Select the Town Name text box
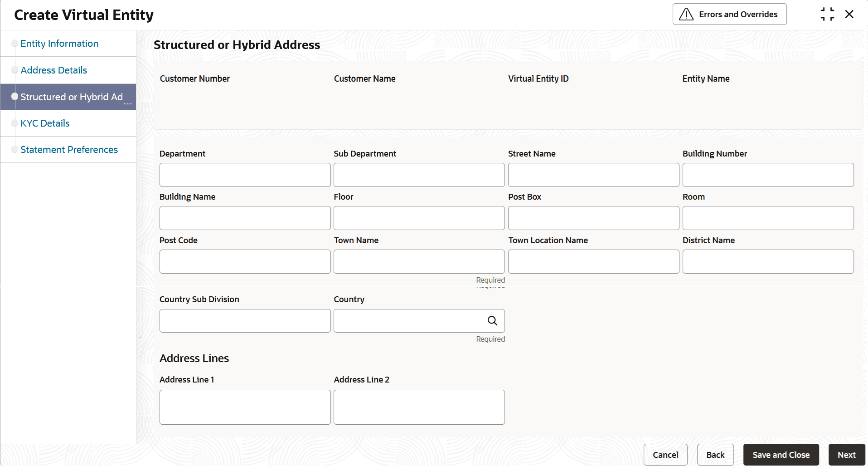The height and width of the screenshot is (466, 868). tap(419, 262)
